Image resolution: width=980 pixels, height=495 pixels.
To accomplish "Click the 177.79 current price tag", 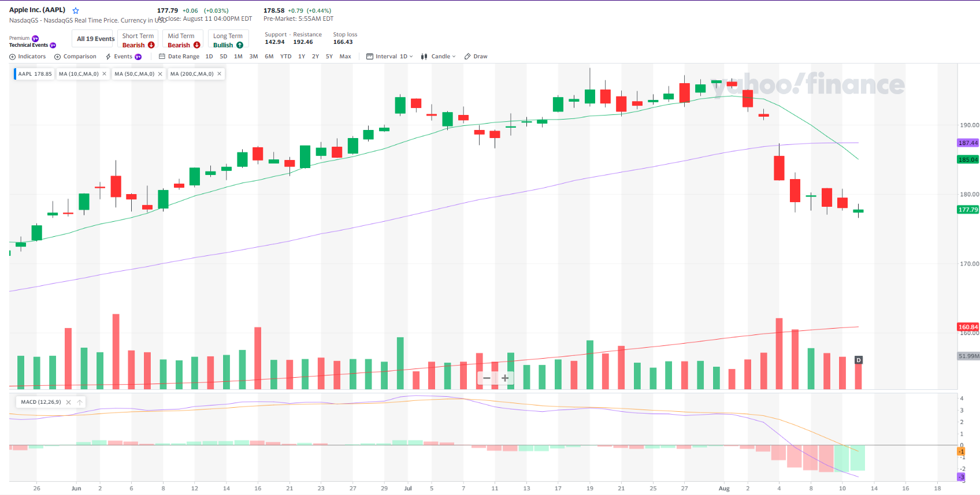I will tap(968, 210).
